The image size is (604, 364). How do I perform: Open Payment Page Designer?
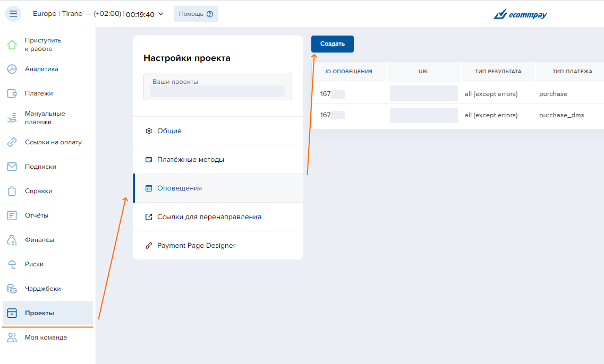tap(196, 246)
